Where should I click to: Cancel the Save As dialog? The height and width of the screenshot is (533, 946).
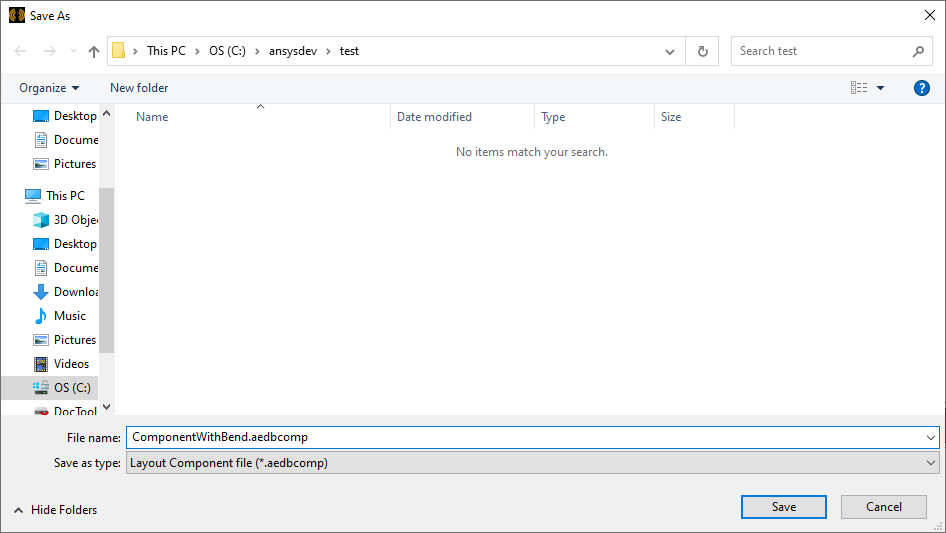tap(884, 507)
